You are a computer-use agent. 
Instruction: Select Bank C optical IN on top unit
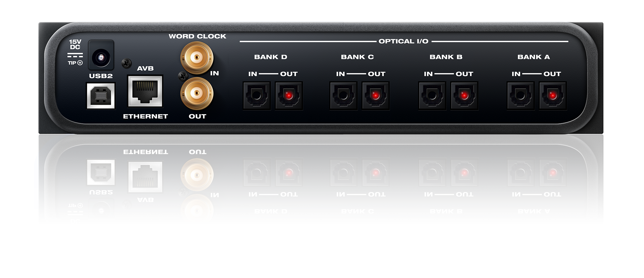point(343,96)
